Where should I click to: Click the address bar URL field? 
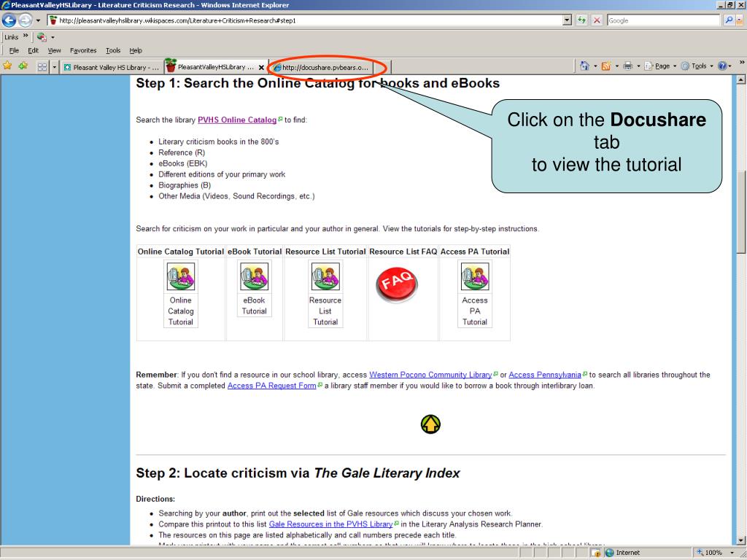point(305,20)
